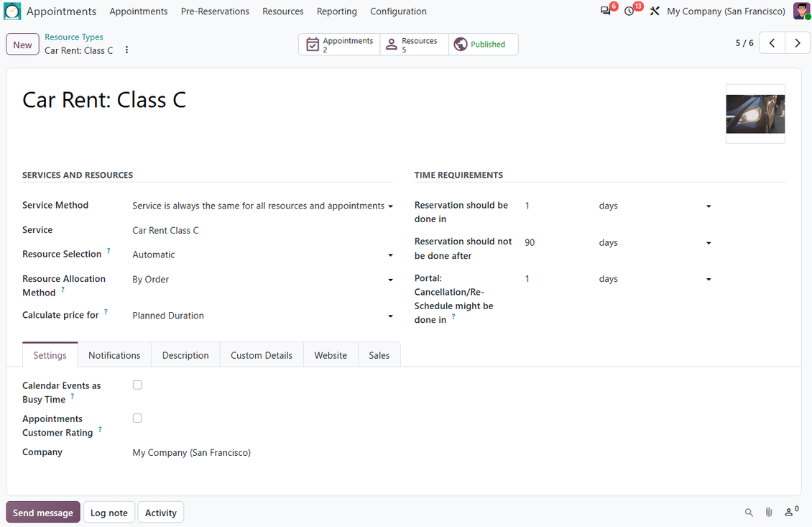The height and width of the screenshot is (527, 812).
Task: Open the activities clock icon
Action: point(629,11)
